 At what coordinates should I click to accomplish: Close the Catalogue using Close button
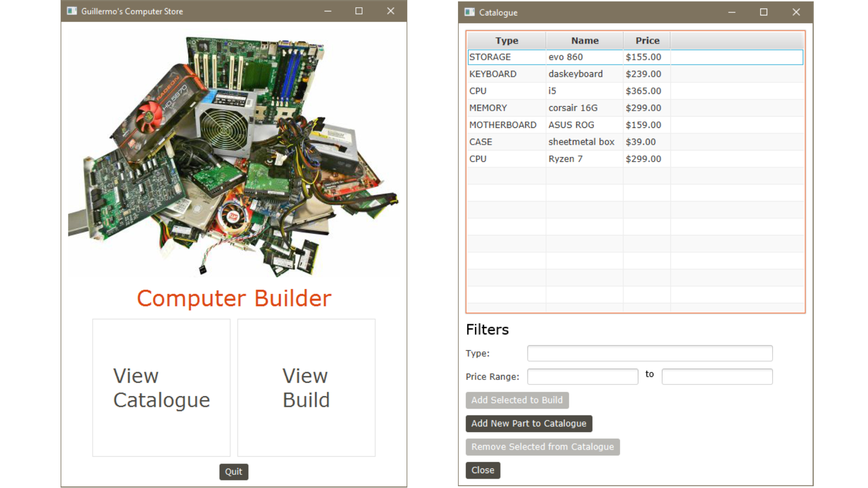coord(483,470)
